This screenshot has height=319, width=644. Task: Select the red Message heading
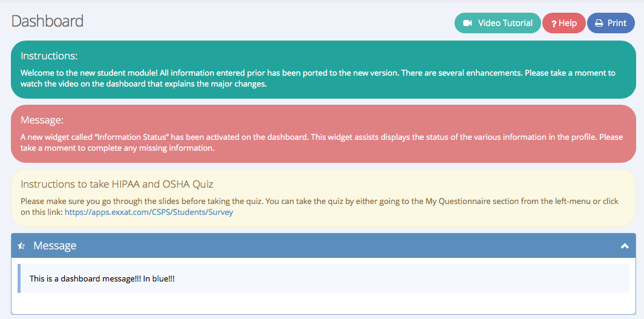coord(42,120)
